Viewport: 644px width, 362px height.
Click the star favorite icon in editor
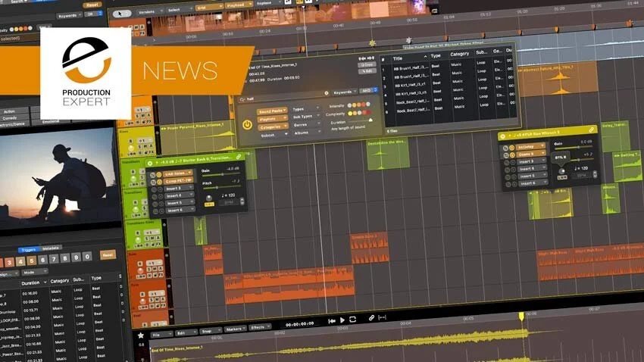[x=141, y=335]
